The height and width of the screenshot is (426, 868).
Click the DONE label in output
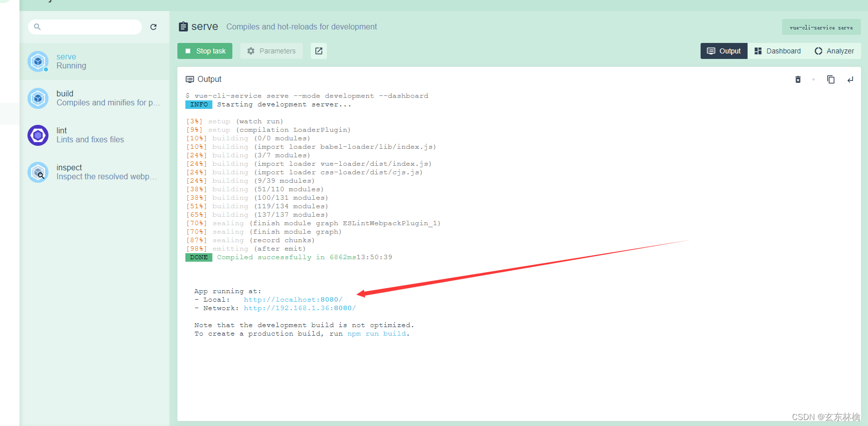click(199, 257)
